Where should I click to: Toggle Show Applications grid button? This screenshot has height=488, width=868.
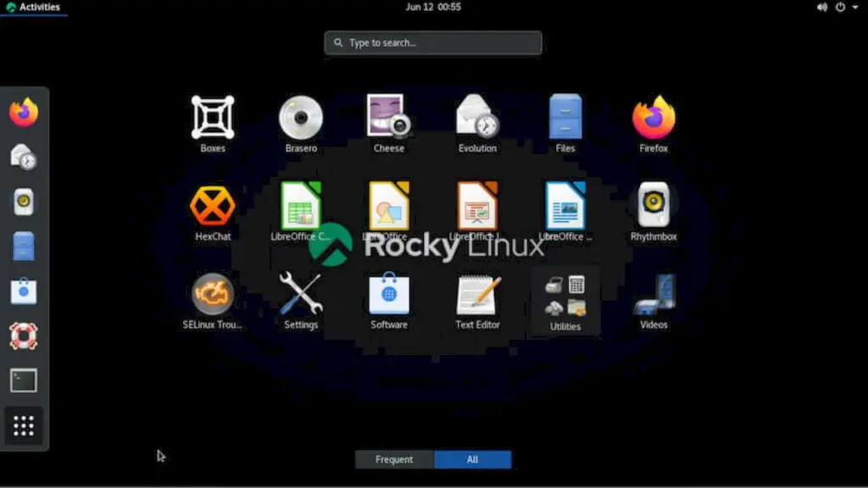23,425
